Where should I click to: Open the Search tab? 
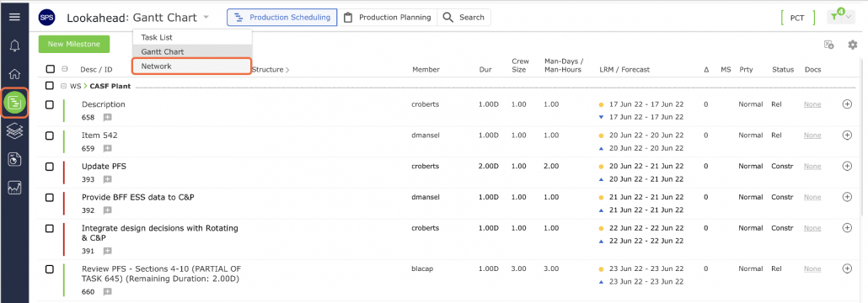(463, 17)
